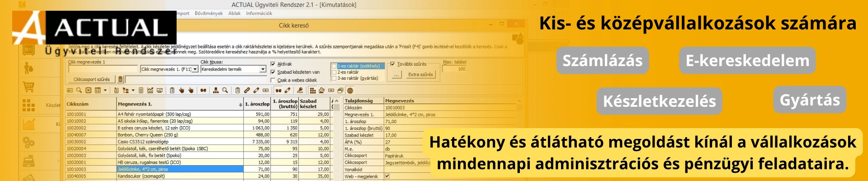Click the Készletkezelés badge
The width and height of the screenshot is (868, 181).
[660, 101]
